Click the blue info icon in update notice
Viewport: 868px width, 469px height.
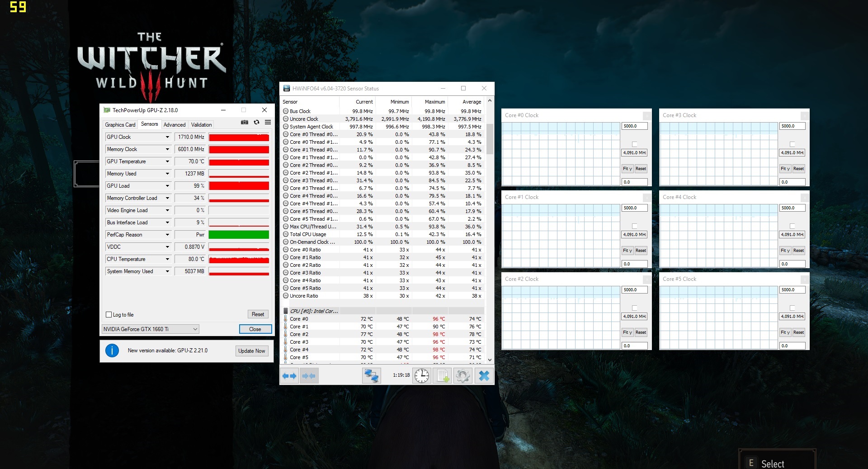click(112, 351)
